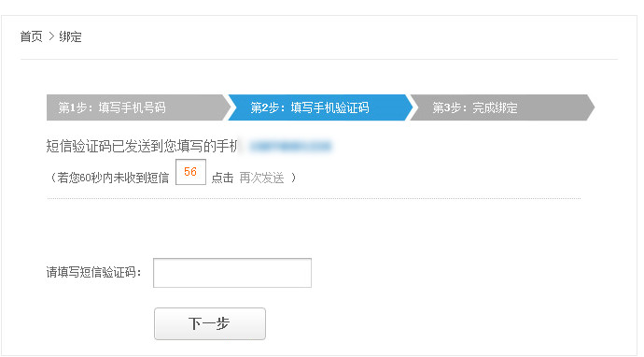Select the blue 第2步：填写手机验证码 step
This screenshot has width=644, height=357.
[310, 107]
